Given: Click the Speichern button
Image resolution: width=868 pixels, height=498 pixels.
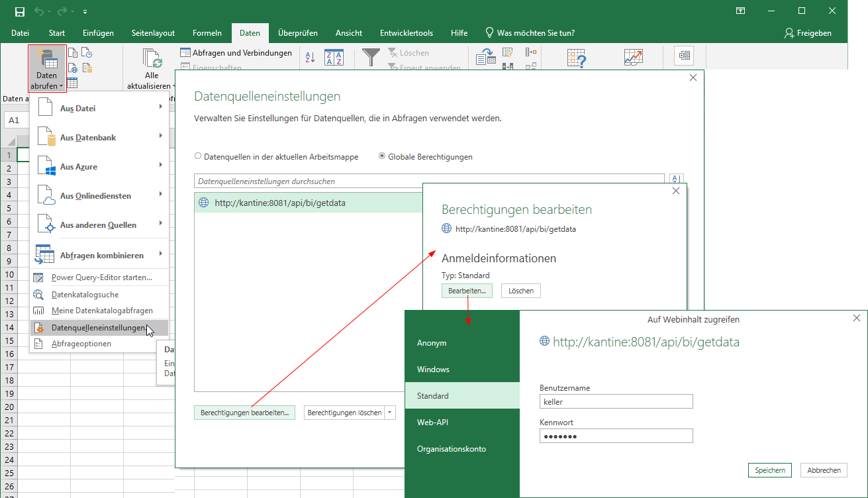Looking at the screenshot, I should coord(769,470).
